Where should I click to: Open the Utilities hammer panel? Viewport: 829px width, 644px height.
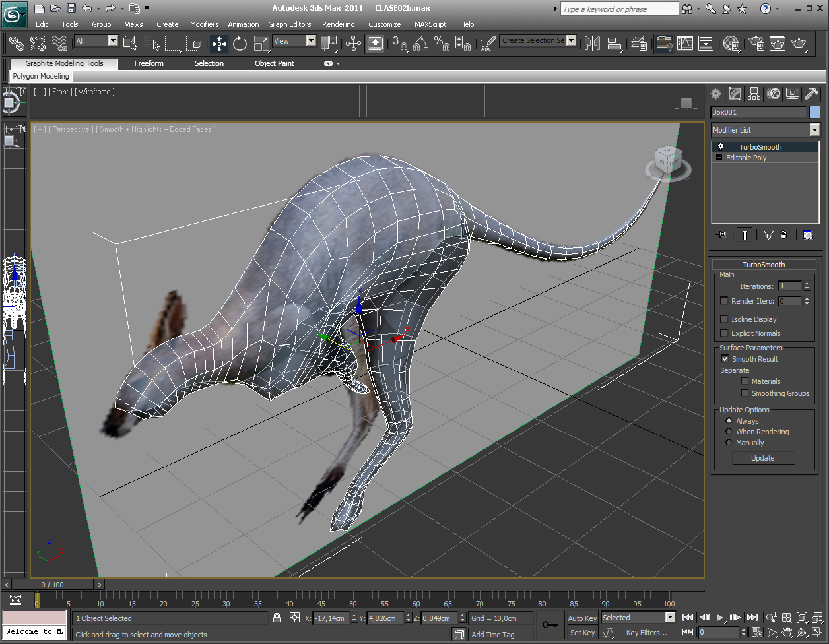tap(812, 94)
